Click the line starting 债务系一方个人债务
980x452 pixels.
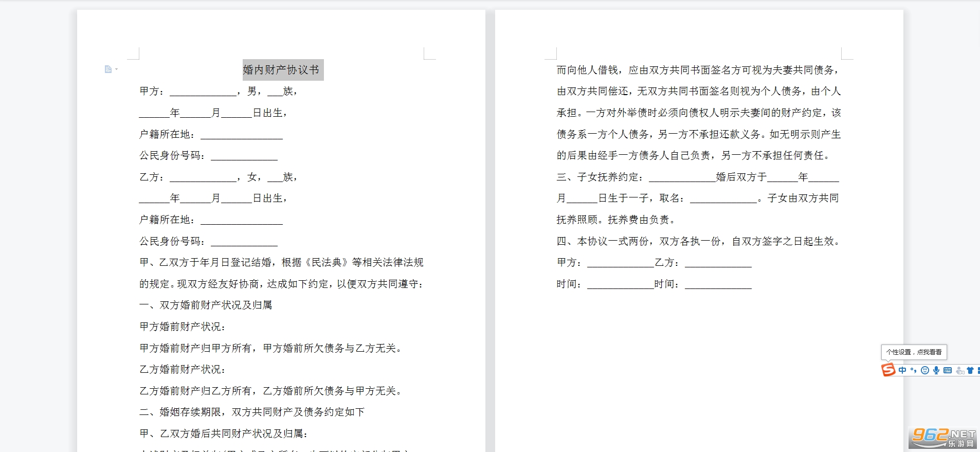[x=699, y=135]
